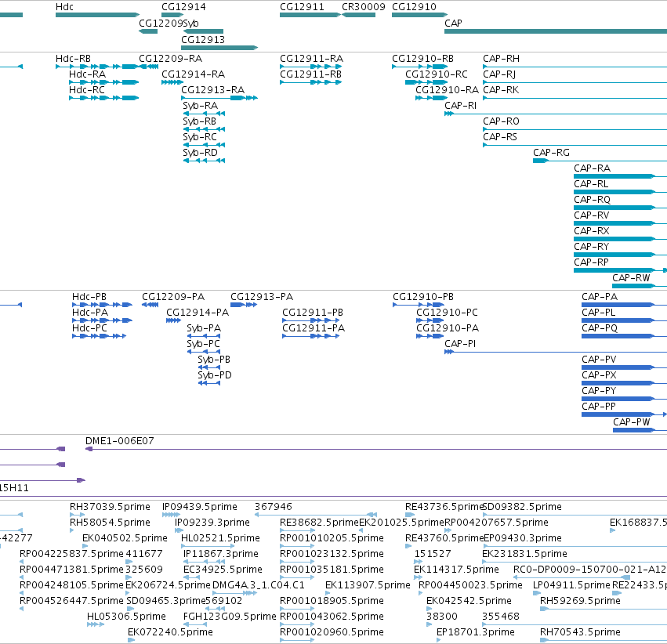The image size is (667, 644).
Task: Select the CAP-RH transcript label
Action: click(501, 58)
